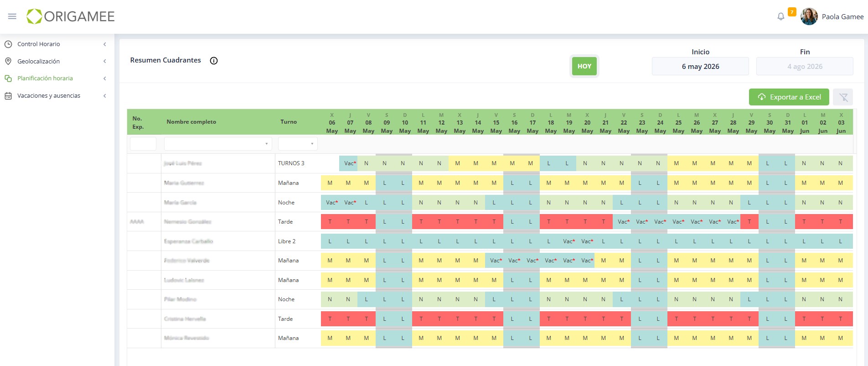Open the Inicio date field 6 may 2026
This screenshot has height=366, width=868.
(x=700, y=67)
